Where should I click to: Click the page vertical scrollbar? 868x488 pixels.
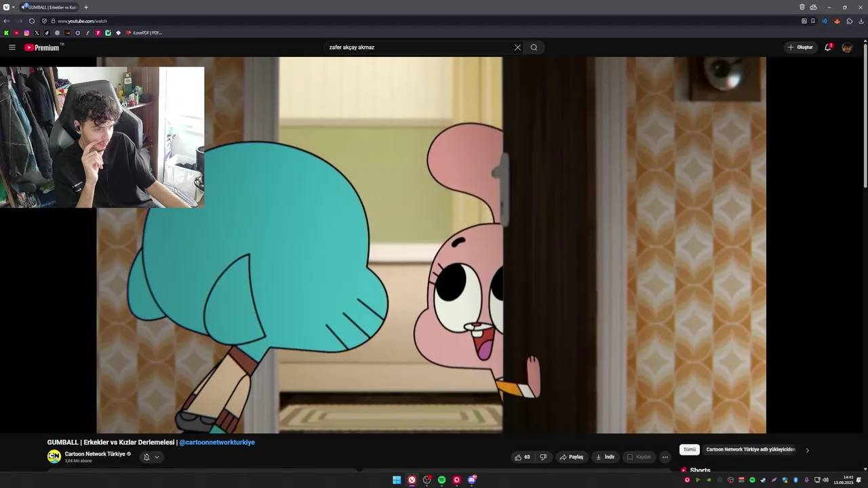pyautogui.click(x=865, y=115)
